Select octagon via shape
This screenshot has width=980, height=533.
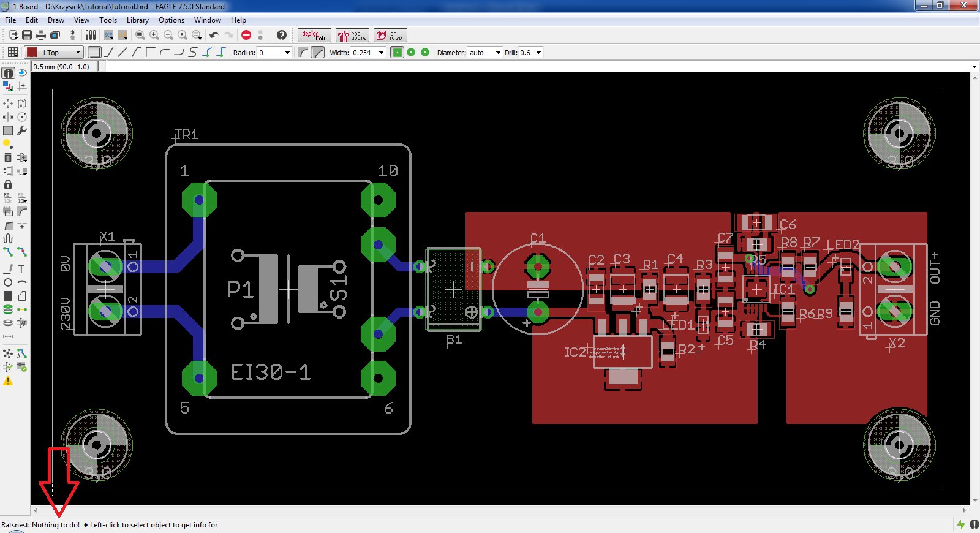tap(425, 53)
